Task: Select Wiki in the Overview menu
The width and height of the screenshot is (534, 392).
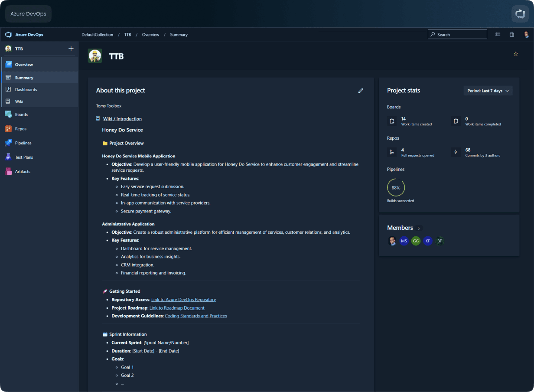Action: (19, 101)
